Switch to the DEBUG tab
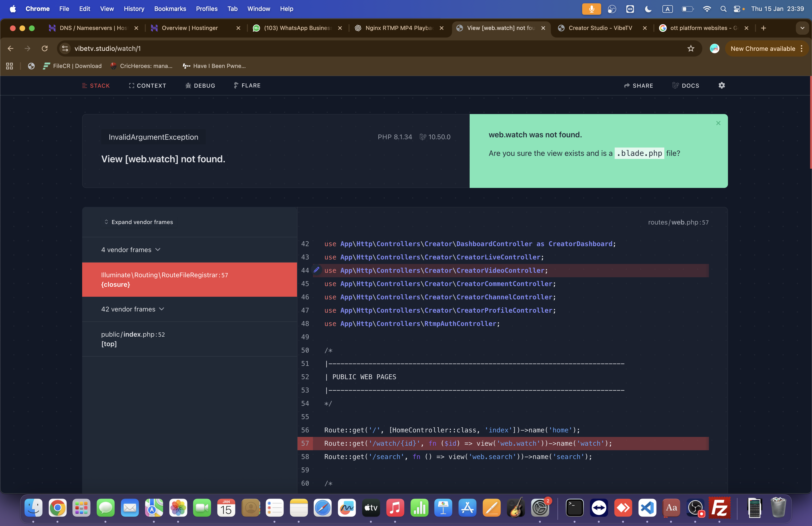The width and height of the screenshot is (812, 526). [200, 86]
